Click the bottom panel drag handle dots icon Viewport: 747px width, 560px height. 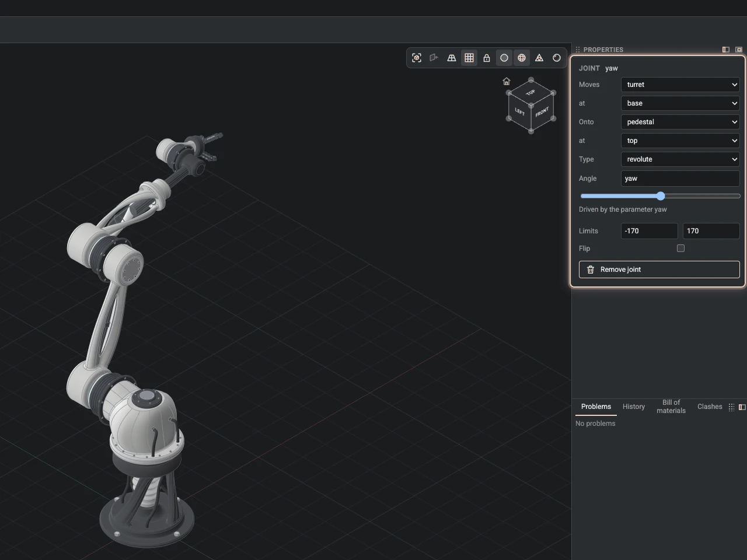731,407
